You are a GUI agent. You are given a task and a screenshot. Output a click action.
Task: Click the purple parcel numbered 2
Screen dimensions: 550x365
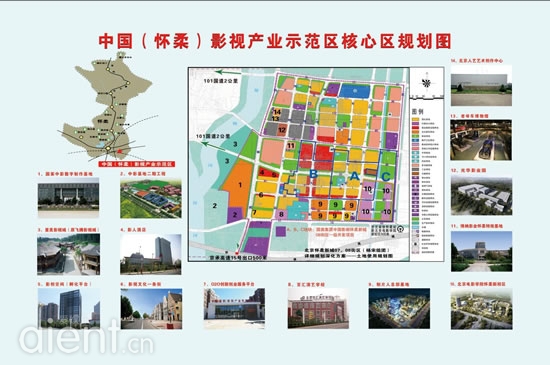[235, 215]
